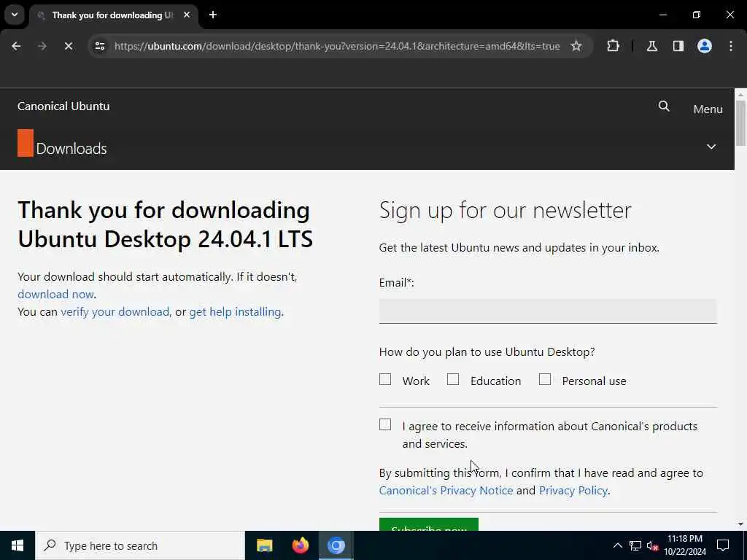Open the network tray icon
This screenshot has width=747, height=560.
pyautogui.click(x=635, y=545)
